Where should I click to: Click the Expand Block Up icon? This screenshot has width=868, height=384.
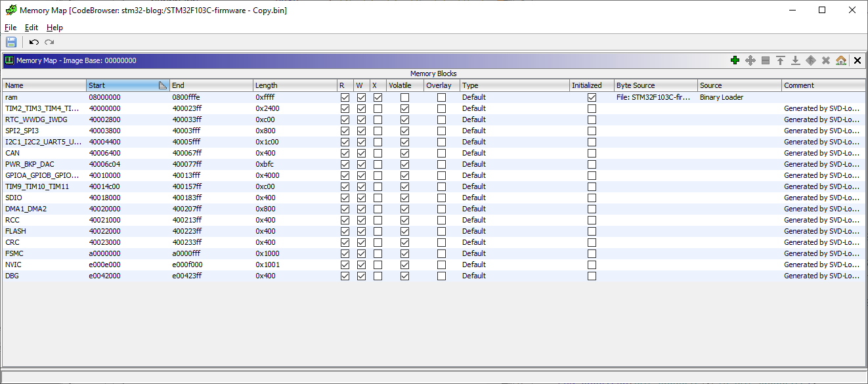click(781, 60)
